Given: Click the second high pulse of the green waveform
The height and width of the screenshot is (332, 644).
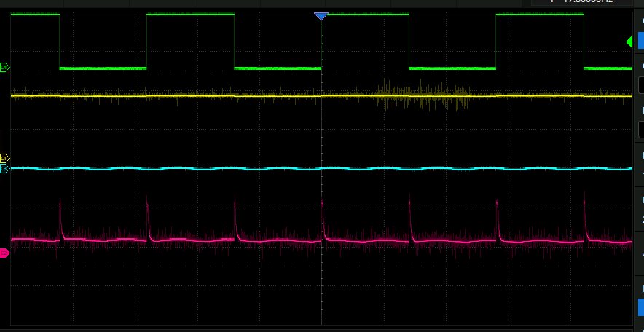Looking at the screenshot, I should 190,15.
